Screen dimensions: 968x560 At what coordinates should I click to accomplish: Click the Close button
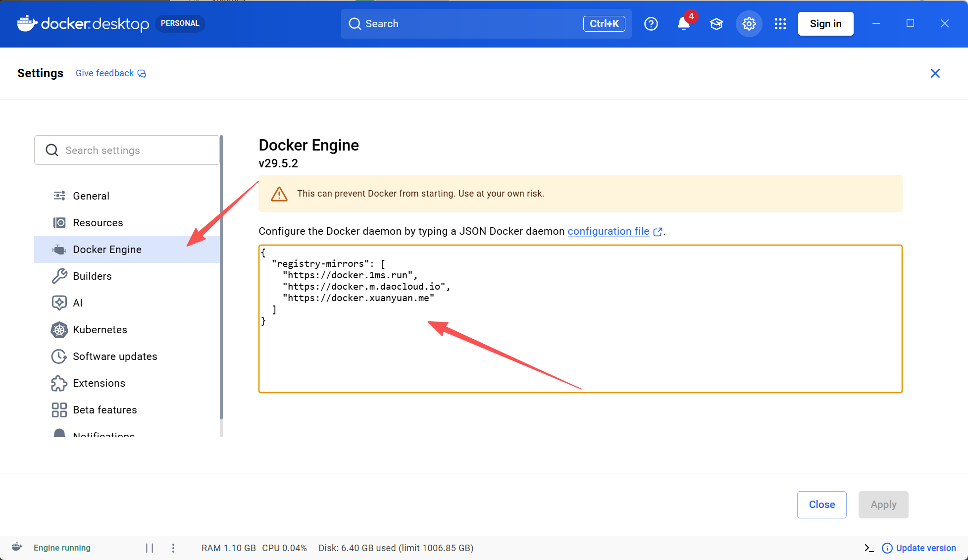(822, 505)
